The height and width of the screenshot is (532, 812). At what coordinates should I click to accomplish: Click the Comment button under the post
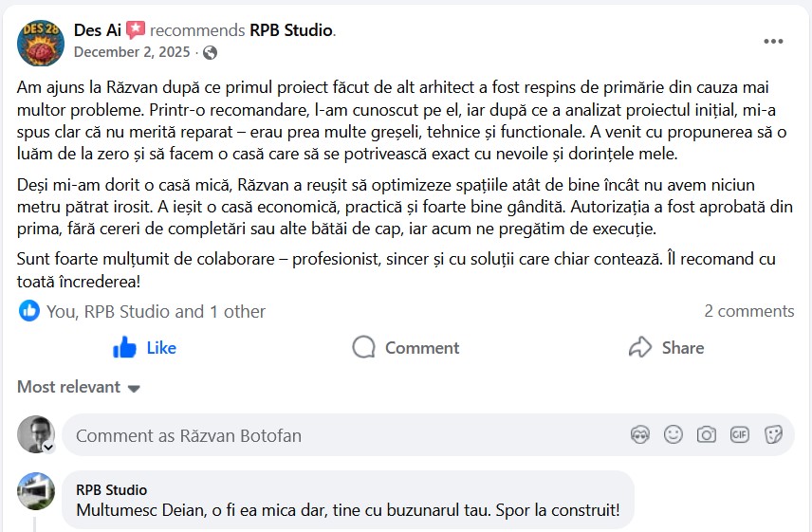pos(406,348)
